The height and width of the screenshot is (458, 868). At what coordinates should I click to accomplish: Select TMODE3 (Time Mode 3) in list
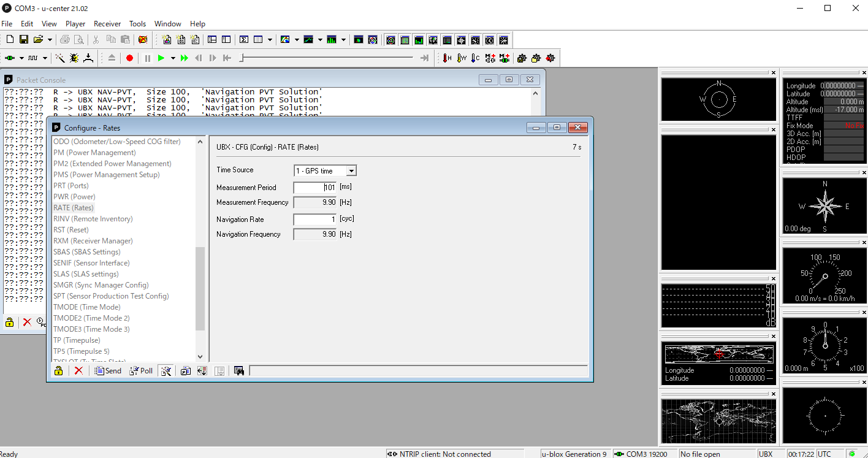click(91, 329)
